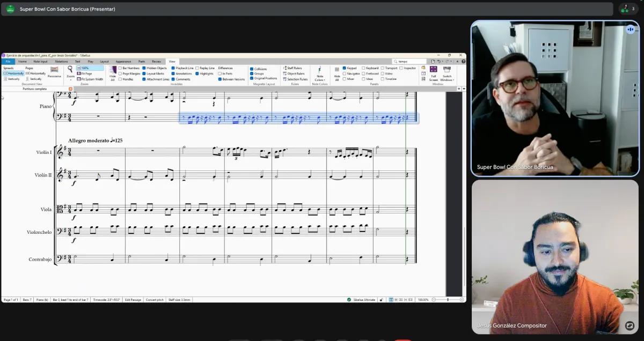The height and width of the screenshot is (341, 644).
Task: Click the Save icon in title toolbar
Action: (433, 62)
